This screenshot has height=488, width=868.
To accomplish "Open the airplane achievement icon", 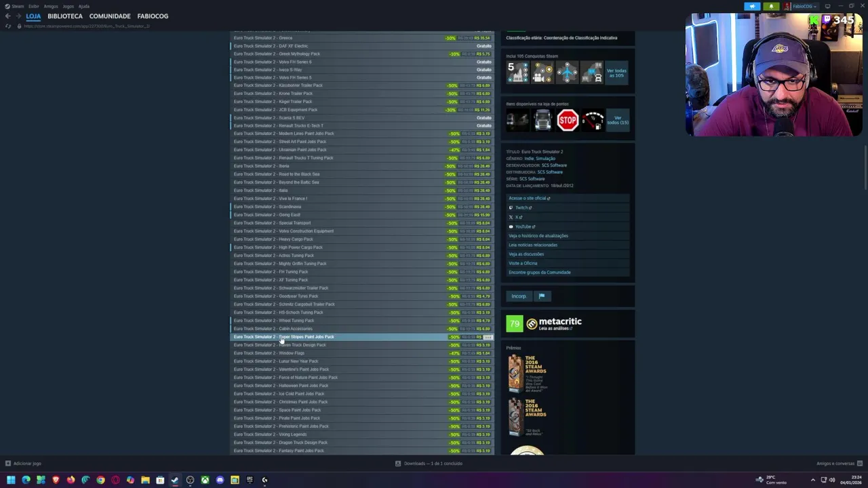I will pyautogui.click(x=567, y=72).
